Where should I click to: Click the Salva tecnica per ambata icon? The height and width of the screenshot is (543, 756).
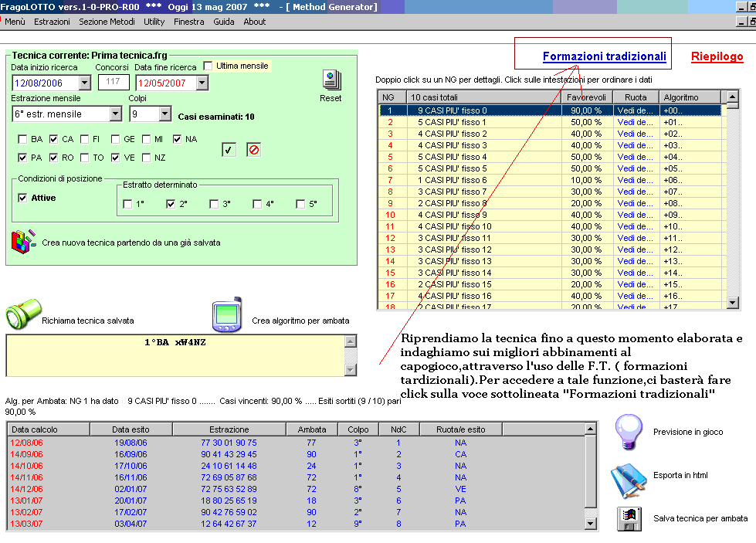[629, 518]
